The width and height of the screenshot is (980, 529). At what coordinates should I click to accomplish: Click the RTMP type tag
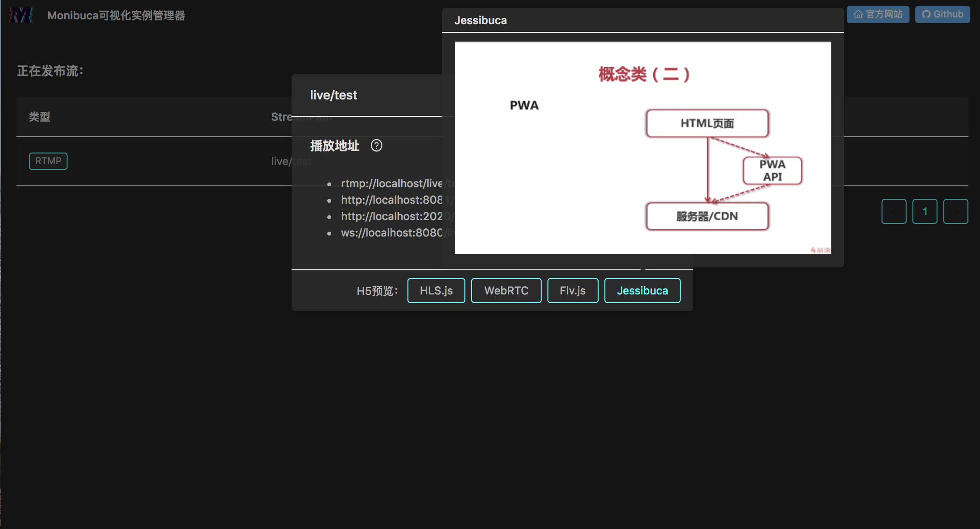click(x=48, y=161)
